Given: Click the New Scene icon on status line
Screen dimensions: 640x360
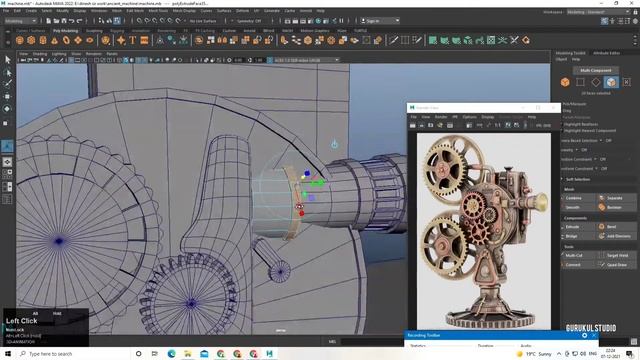Looking at the screenshot, I should [49, 21].
